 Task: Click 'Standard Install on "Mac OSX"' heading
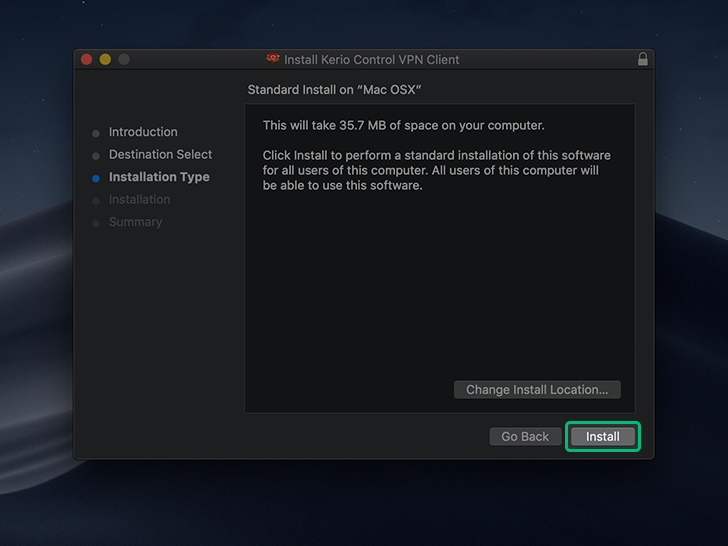click(x=334, y=90)
